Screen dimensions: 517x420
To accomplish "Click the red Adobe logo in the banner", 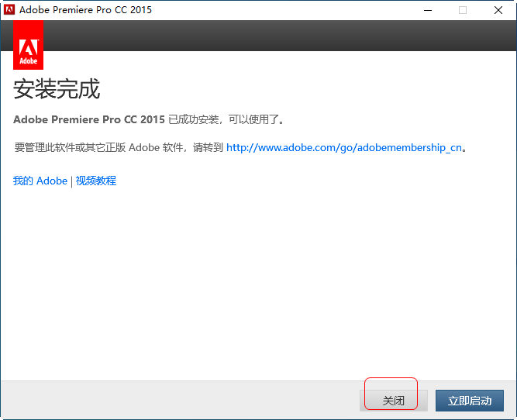I will click(28, 45).
